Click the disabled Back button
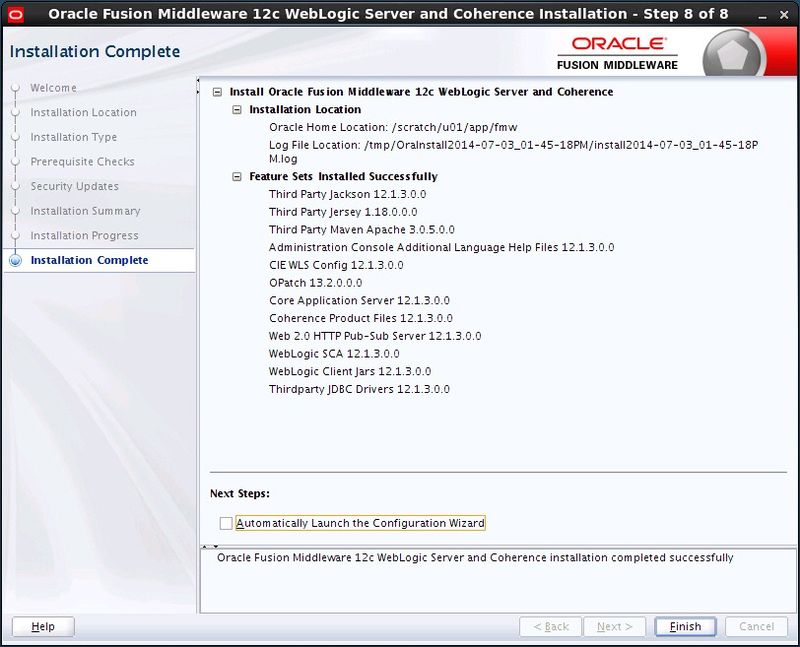Viewport: 800px width, 647px height. pos(551,627)
